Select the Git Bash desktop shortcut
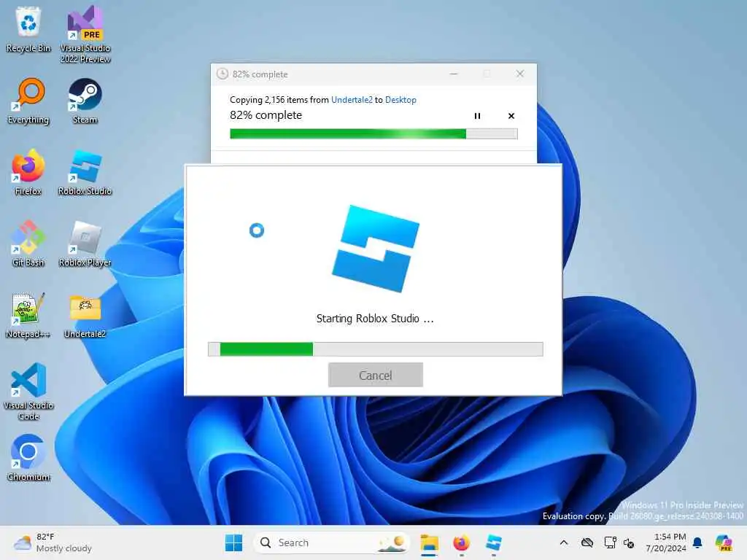The width and height of the screenshot is (747, 560). point(28,244)
